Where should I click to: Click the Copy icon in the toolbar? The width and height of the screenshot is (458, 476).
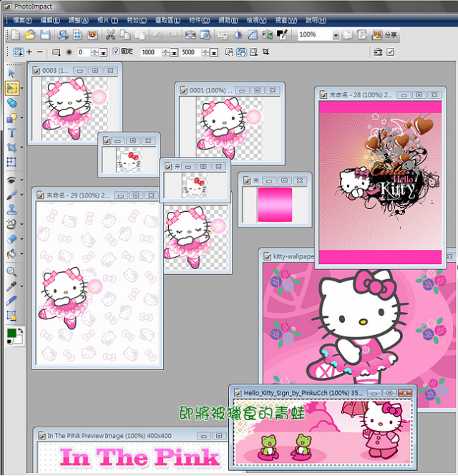(x=125, y=35)
